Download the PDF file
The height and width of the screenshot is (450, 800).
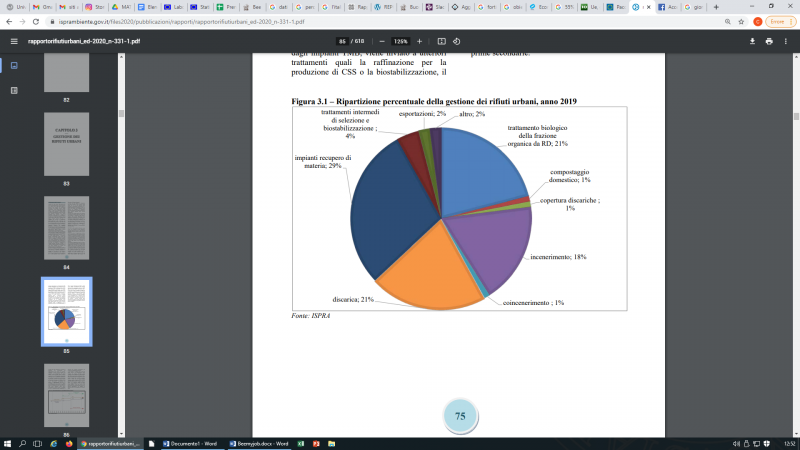(752, 41)
